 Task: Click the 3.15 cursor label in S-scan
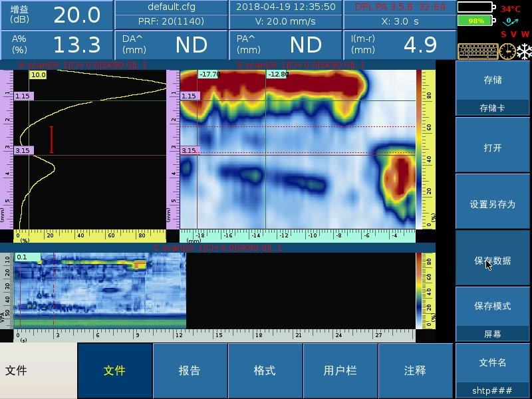(x=190, y=151)
